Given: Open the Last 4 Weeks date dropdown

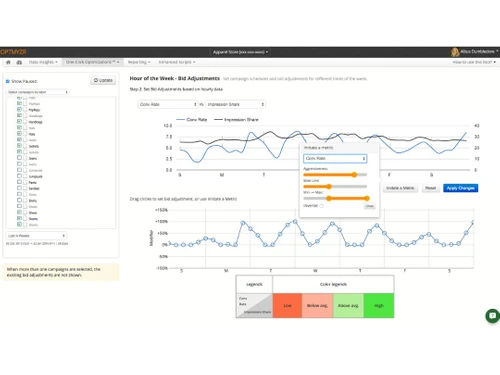Looking at the screenshot, I should pos(36,236).
